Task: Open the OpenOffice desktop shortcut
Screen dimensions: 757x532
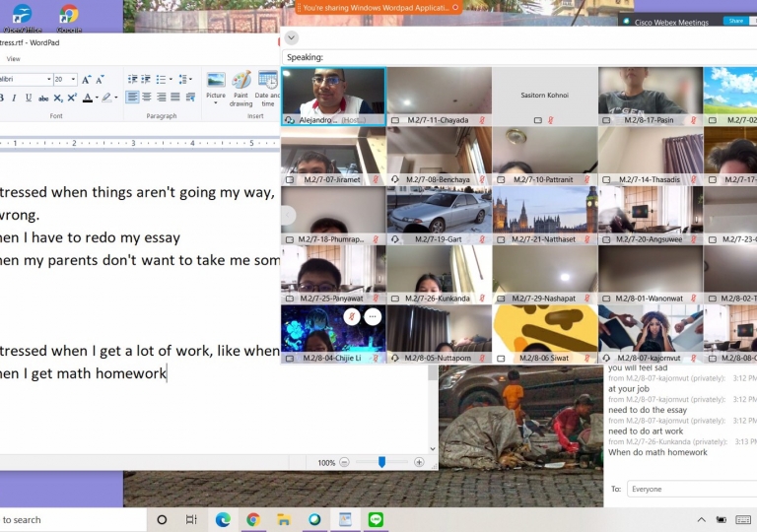Action: [x=22, y=19]
